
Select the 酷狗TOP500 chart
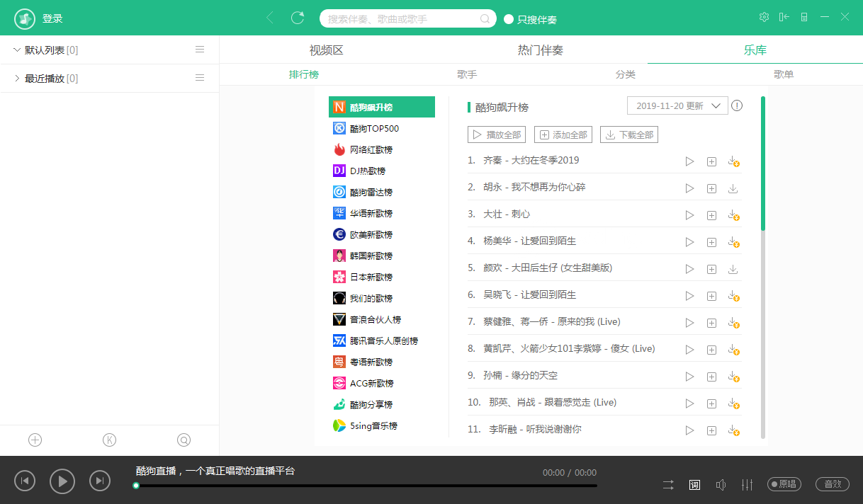382,128
